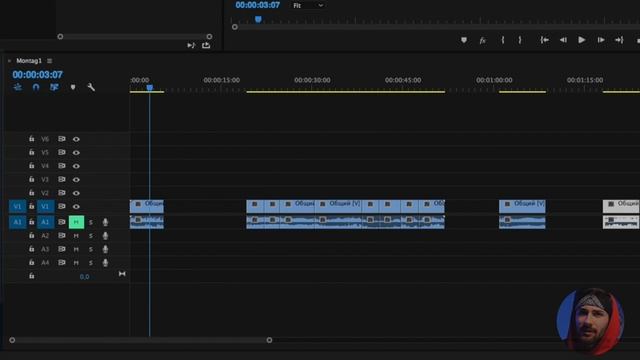Toggle A1 track targeting button
This screenshot has width=640, height=360.
pyautogui.click(x=45, y=222)
